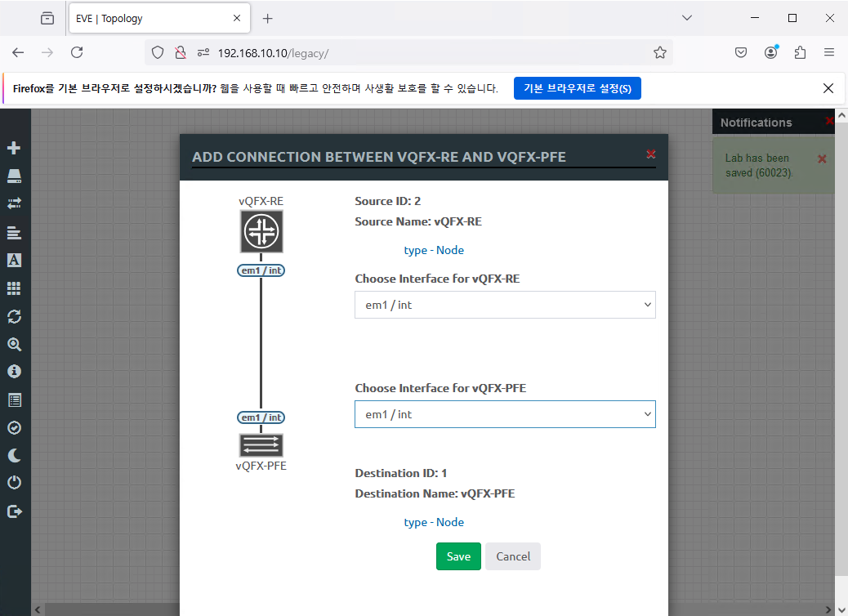Click the insecure connection lock icon
The height and width of the screenshot is (616, 848).
pos(180,52)
